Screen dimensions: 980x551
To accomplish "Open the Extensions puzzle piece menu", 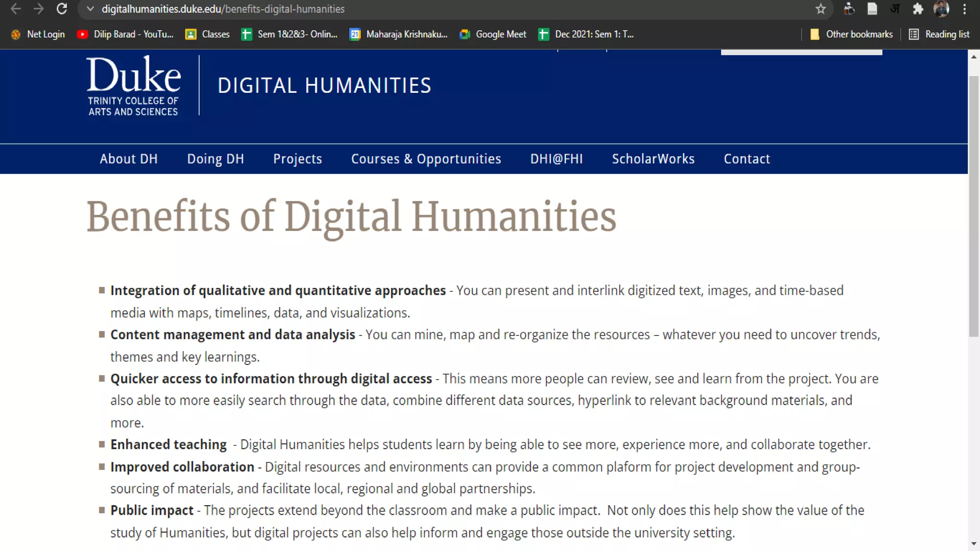I will click(x=918, y=9).
